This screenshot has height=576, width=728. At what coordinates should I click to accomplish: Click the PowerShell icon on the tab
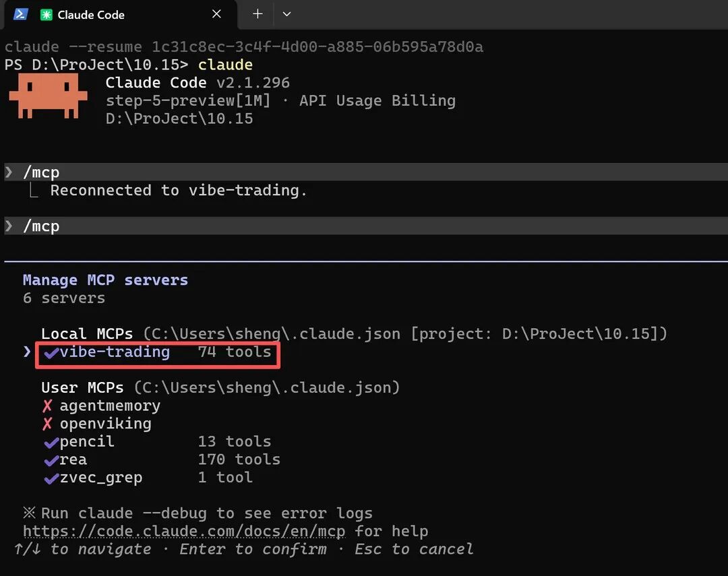20,14
